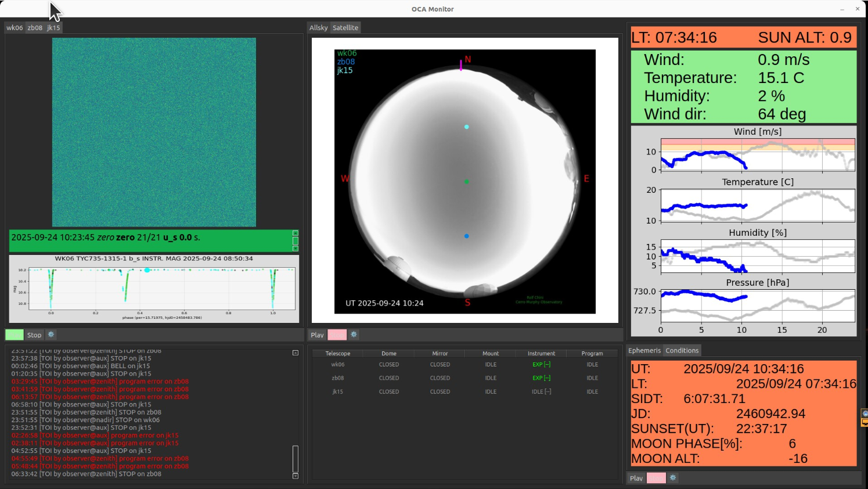Image resolution: width=868 pixels, height=489 pixels.
Task: Select the wk06 row in the telescope table
Action: click(x=337, y=364)
